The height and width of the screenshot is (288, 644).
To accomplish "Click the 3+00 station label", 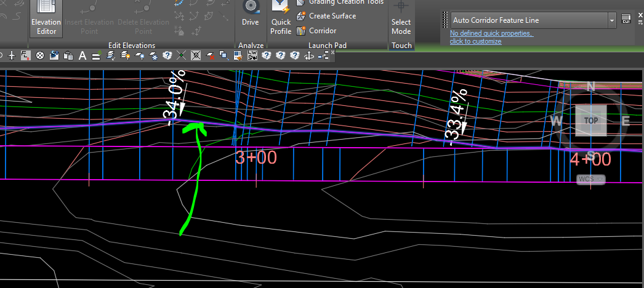I will point(256,158).
